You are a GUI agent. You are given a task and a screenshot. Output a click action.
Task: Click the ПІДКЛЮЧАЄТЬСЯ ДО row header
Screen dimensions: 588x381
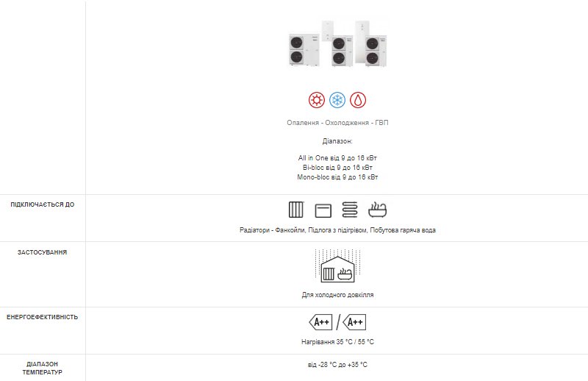point(43,204)
